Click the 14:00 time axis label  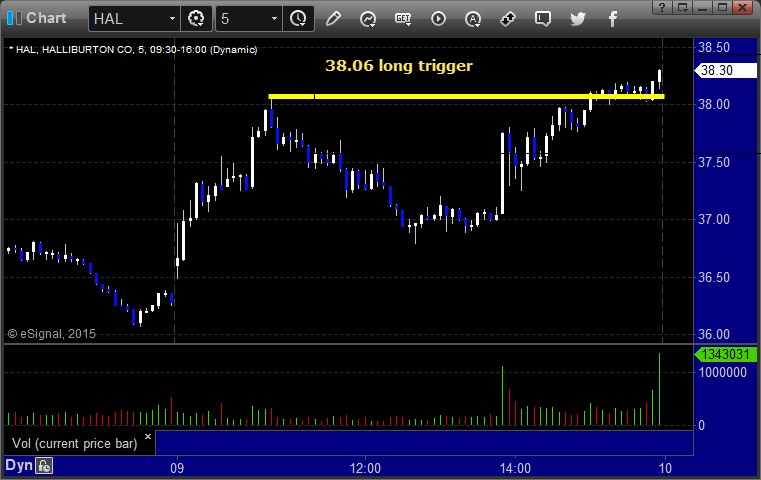[515, 468]
